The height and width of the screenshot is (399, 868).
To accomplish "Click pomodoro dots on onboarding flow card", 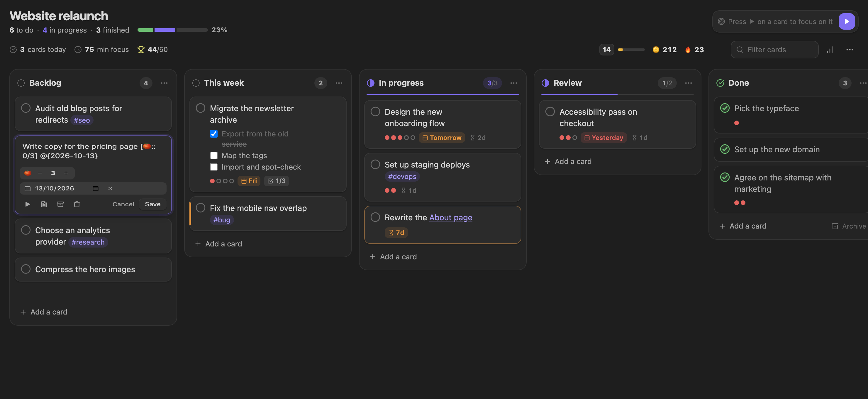I will [x=400, y=138].
